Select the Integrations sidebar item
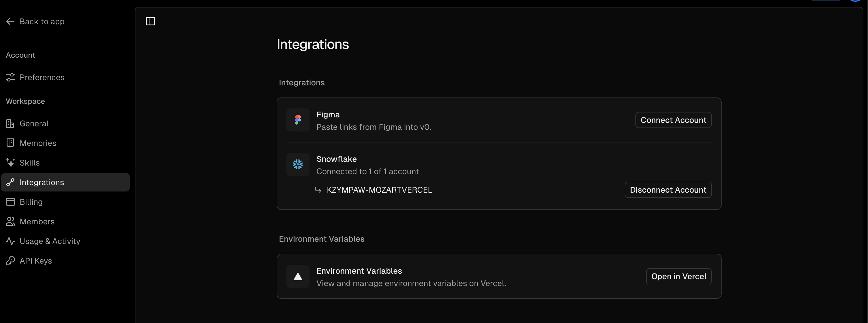 (65, 182)
